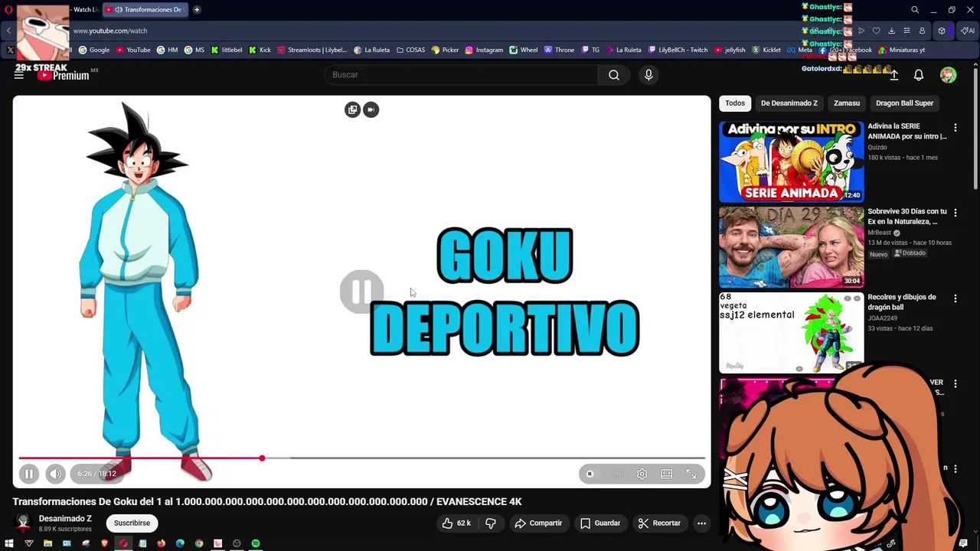Open a new browser tab
980x551 pixels.
click(x=197, y=10)
